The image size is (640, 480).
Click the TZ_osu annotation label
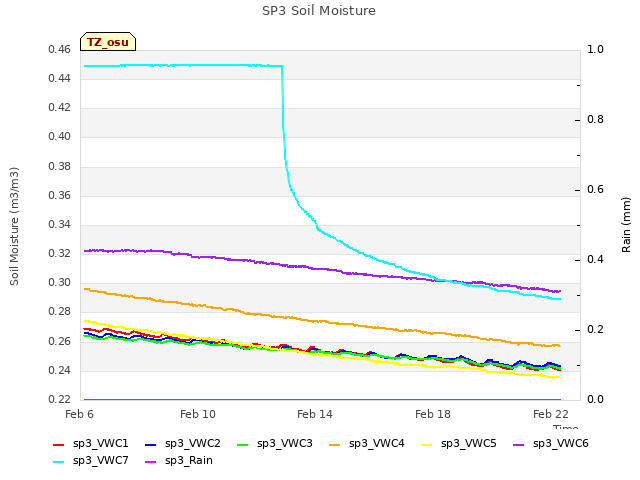[x=108, y=42]
